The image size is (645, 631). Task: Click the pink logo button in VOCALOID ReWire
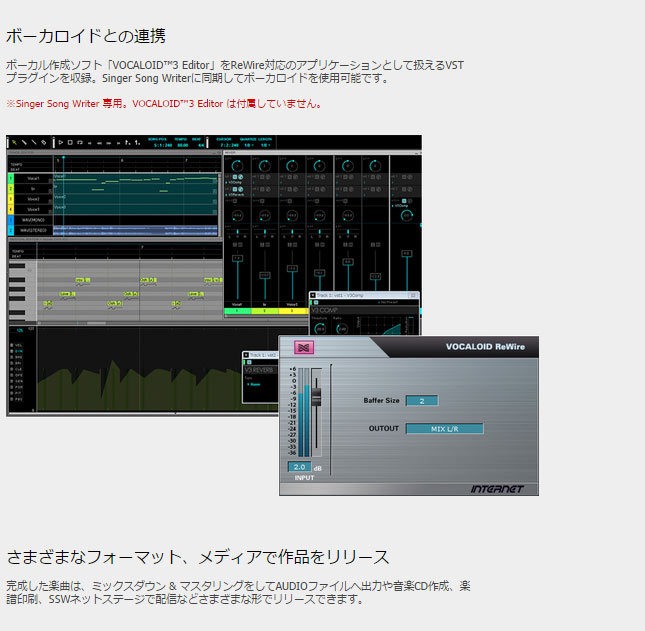coord(304,348)
